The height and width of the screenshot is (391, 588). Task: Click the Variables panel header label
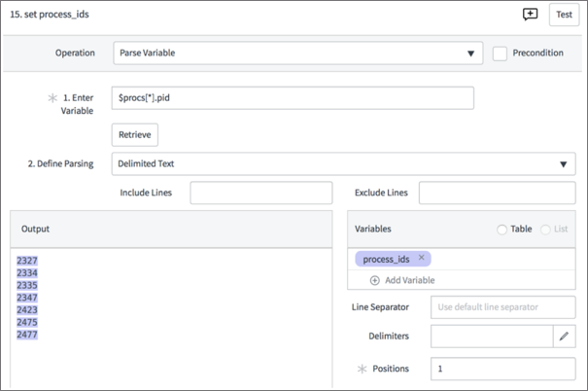tap(373, 229)
